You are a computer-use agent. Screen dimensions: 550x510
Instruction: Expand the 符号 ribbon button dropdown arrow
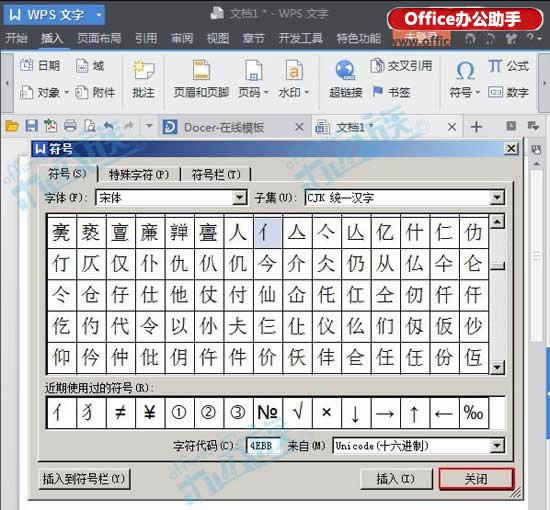477,93
